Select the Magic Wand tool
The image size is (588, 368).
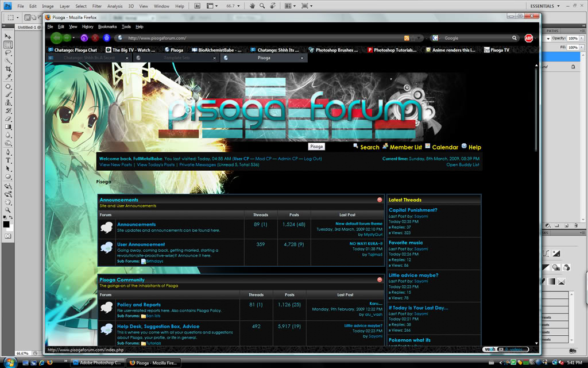coord(8,61)
